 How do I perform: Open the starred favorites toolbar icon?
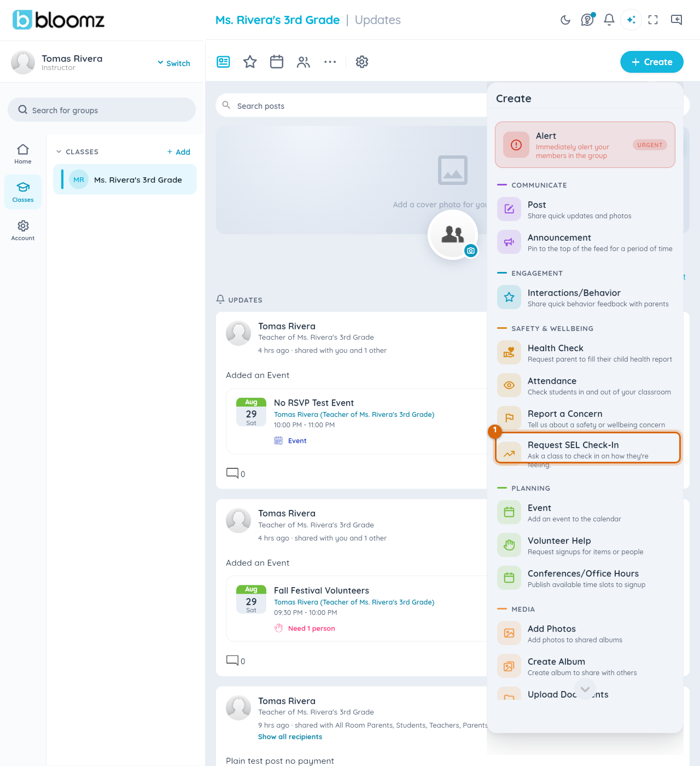coord(250,62)
